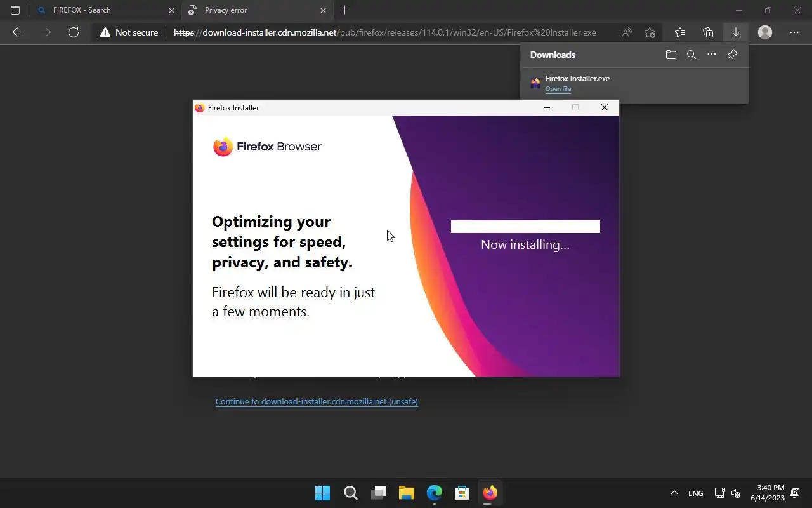Click the Not secure warning indicator

(x=129, y=32)
